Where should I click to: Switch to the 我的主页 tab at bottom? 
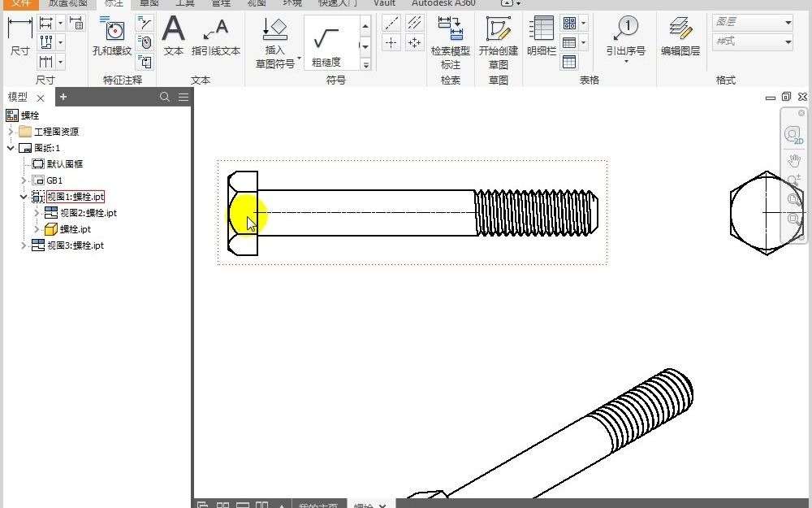point(319,504)
